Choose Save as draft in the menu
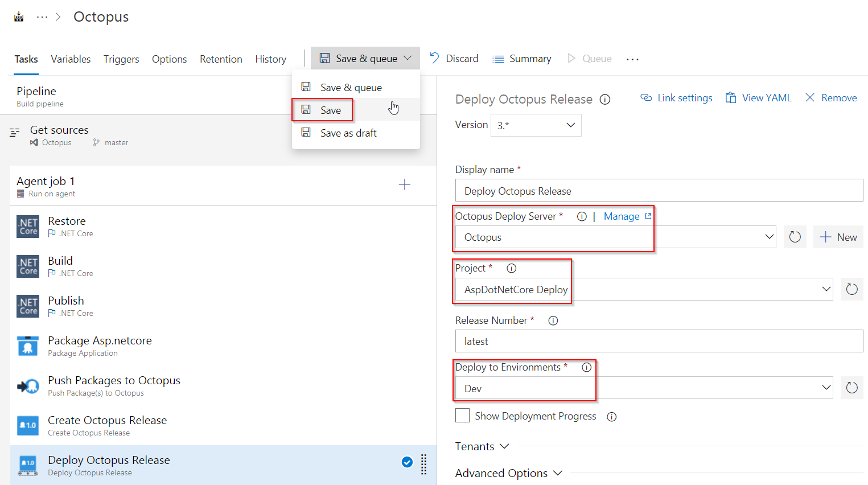This screenshot has height=485, width=868. [x=356, y=133]
